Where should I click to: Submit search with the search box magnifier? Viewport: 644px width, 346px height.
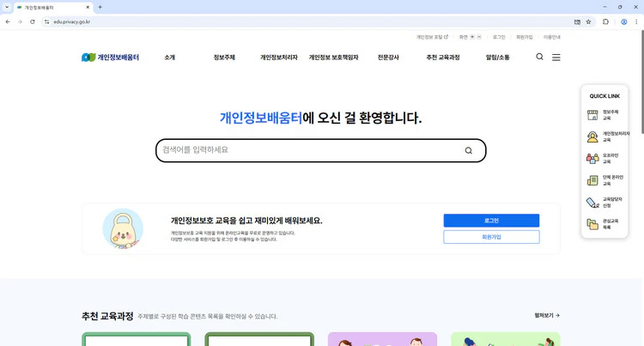pyautogui.click(x=468, y=150)
